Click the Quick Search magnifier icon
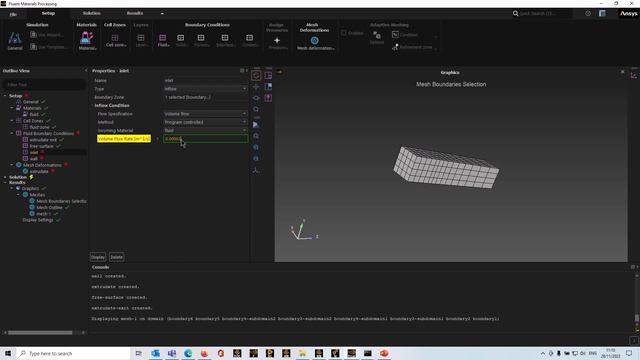Viewport: 640px width, 360px height. pos(516,13)
